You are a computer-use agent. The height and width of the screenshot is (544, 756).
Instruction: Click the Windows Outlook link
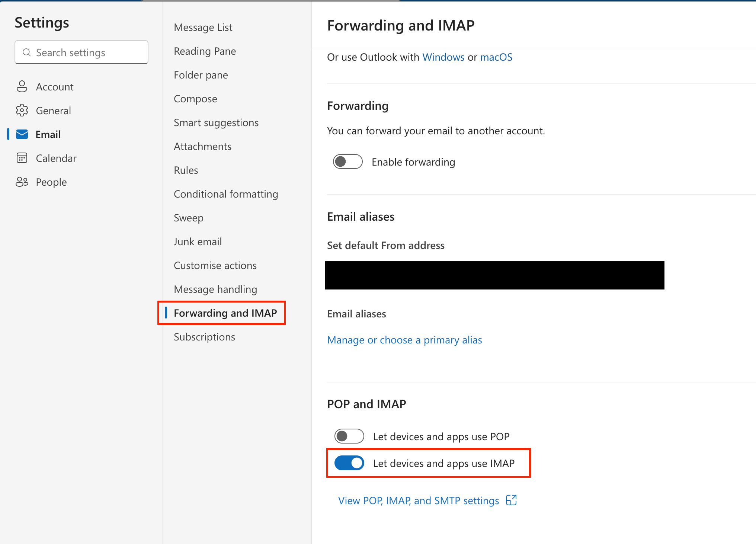click(x=443, y=57)
